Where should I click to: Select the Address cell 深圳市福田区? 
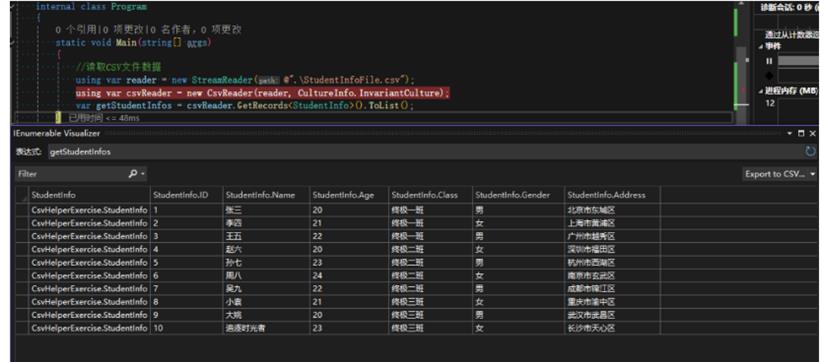[x=613, y=250]
